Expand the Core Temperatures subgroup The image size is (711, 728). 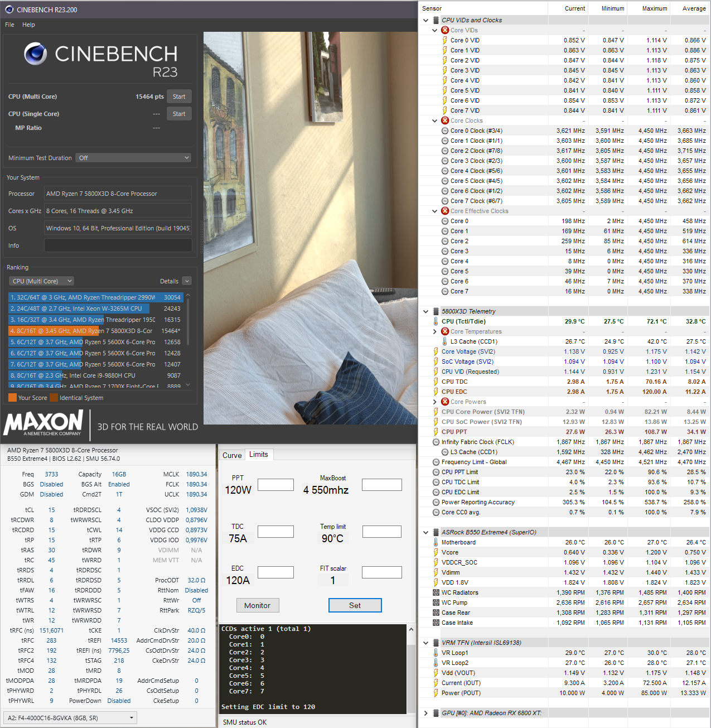click(x=435, y=331)
